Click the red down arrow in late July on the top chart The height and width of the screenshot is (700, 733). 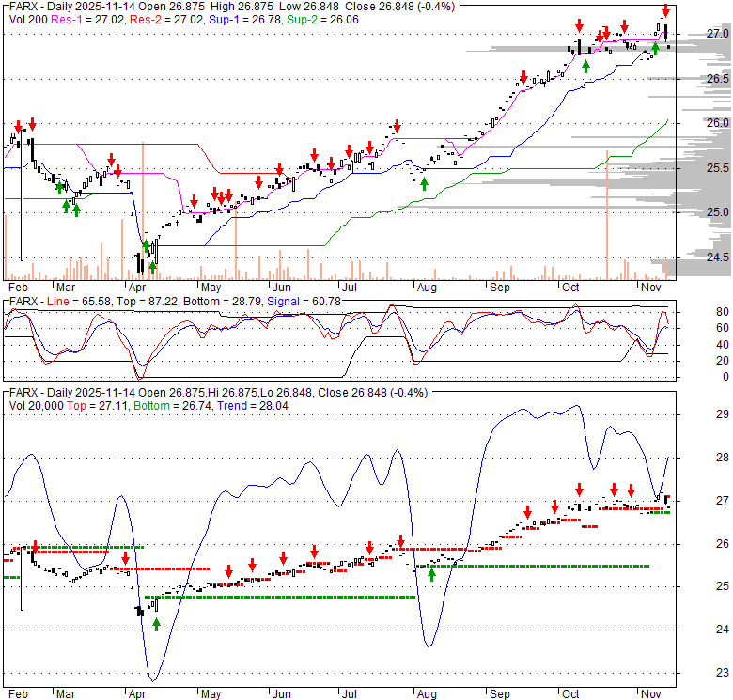[x=398, y=125]
